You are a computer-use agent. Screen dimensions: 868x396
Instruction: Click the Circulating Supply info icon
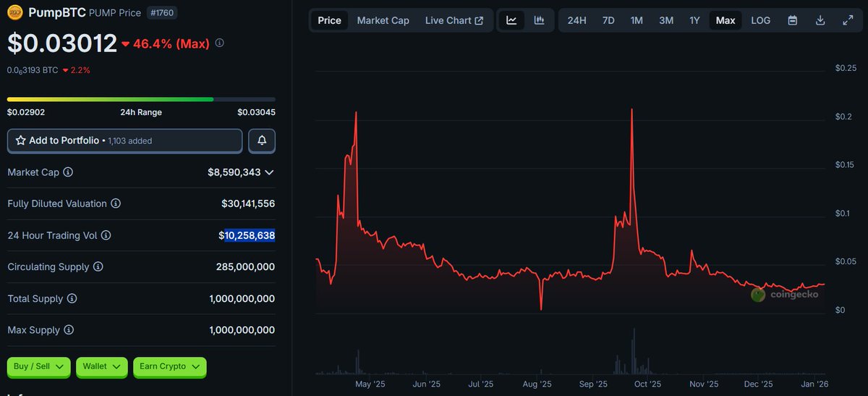pos(98,267)
